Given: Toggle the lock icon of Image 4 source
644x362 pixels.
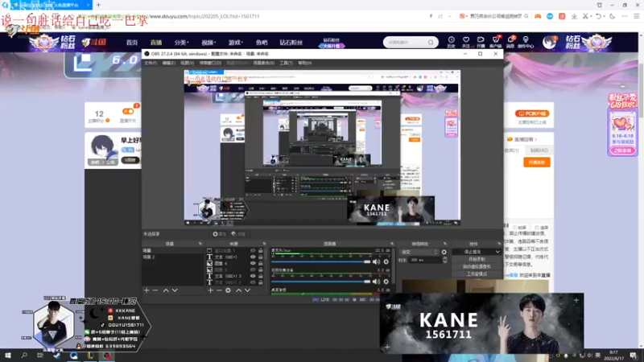Looking at the screenshot, I should click(x=260, y=264).
